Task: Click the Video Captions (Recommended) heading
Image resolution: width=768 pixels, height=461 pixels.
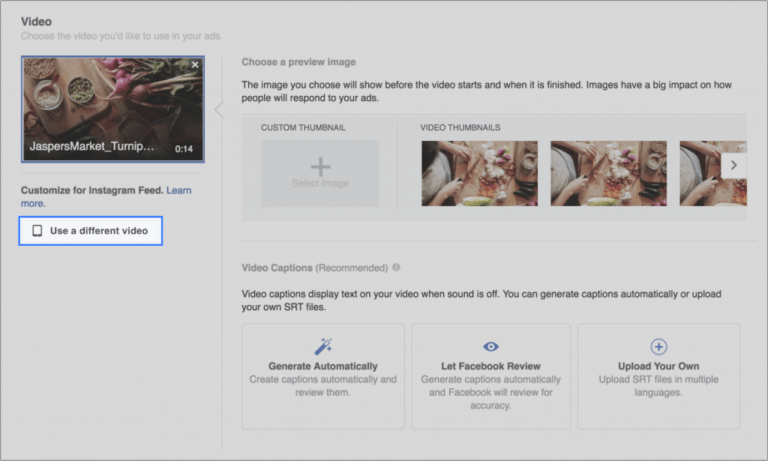Action: coord(314,268)
